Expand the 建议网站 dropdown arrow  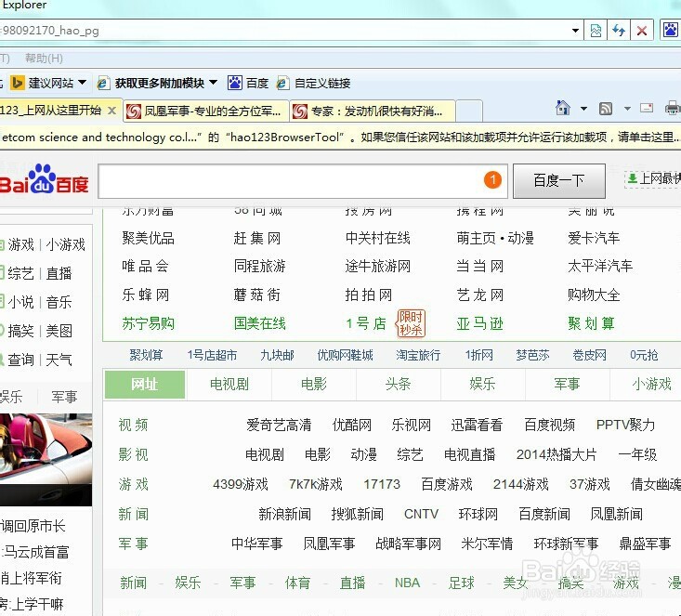coord(83,82)
